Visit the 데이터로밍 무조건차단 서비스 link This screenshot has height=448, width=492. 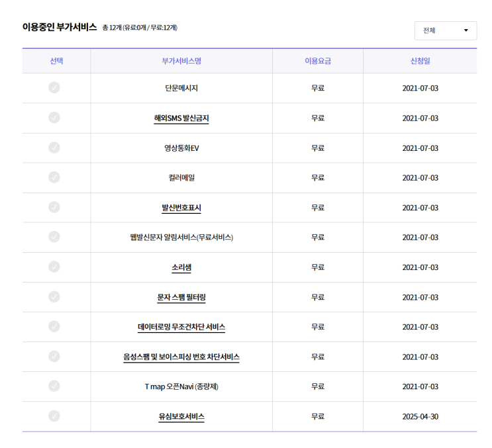181,327
